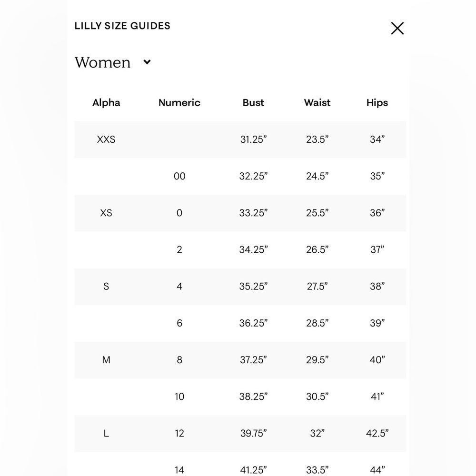The image size is (476, 476).
Task: Click the Waist column header
Action: tap(317, 103)
